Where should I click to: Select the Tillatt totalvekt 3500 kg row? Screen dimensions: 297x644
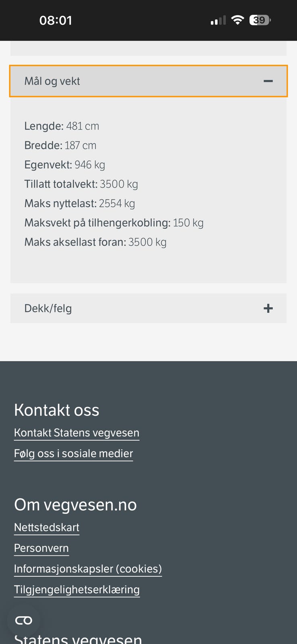tap(81, 184)
